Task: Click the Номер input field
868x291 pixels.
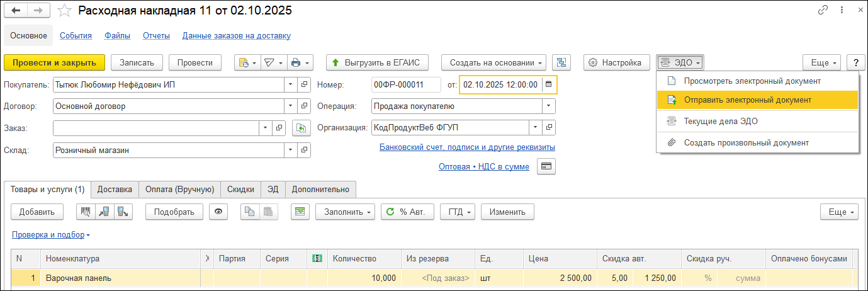Action: [406, 84]
